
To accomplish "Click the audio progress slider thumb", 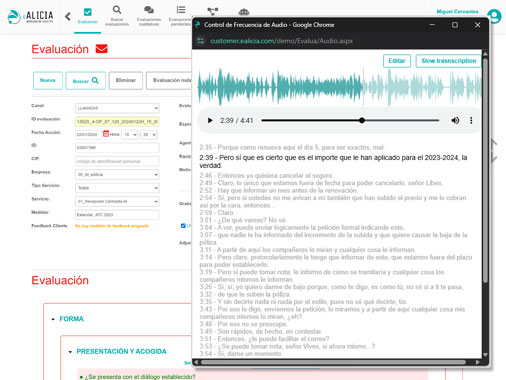I will (362, 120).
